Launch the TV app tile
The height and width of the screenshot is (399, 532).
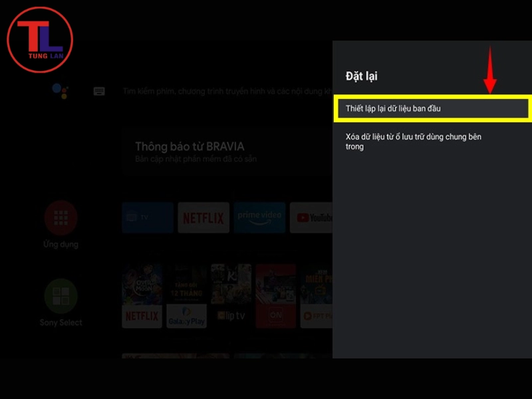pos(147,217)
